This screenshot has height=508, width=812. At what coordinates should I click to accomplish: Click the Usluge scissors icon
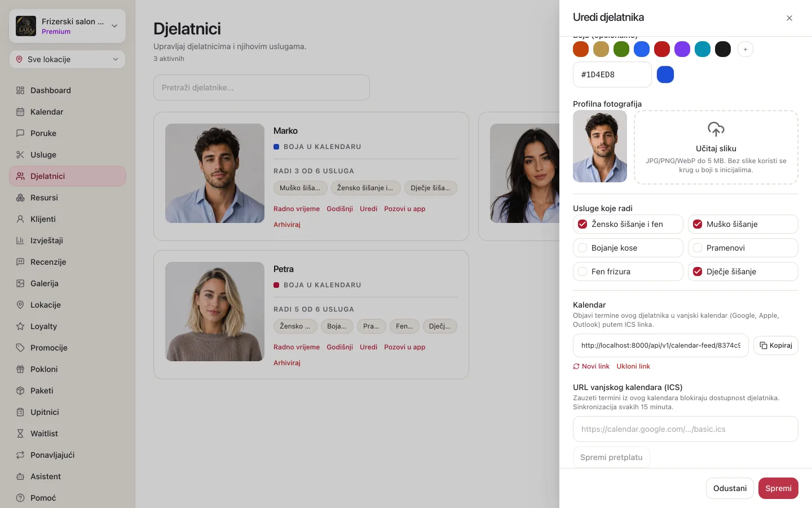pos(20,155)
